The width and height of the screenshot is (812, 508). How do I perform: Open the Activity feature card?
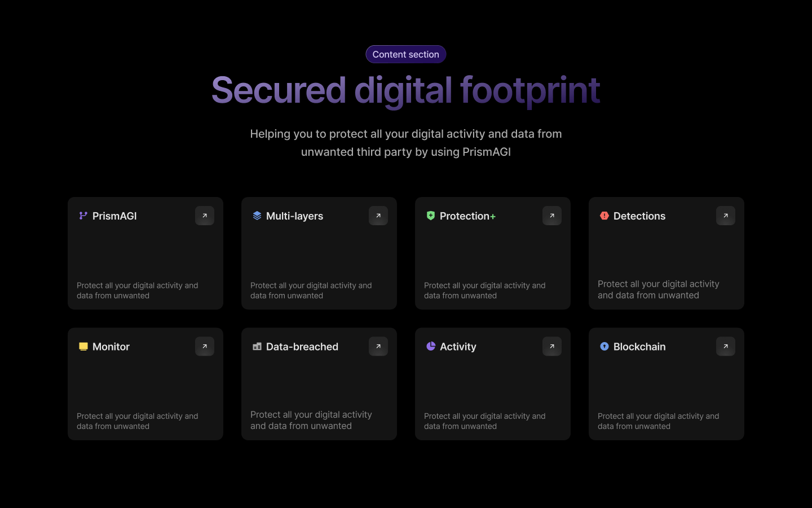click(x=492, y=384)
